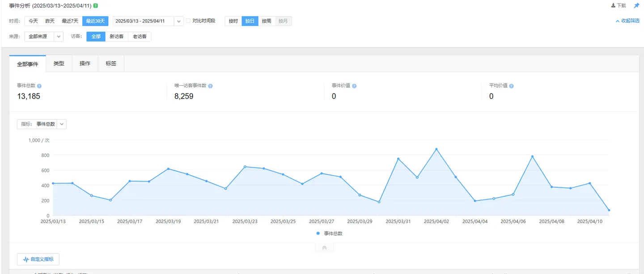644x274 pixels.
Task: Click help icon next to 事件价值
Action: click(354, 86)
